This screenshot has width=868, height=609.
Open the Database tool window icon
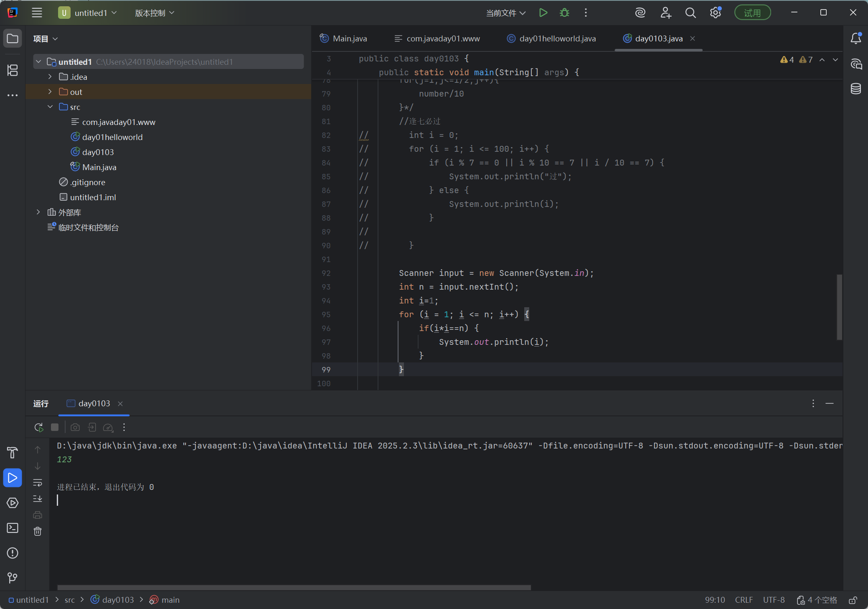855,89
